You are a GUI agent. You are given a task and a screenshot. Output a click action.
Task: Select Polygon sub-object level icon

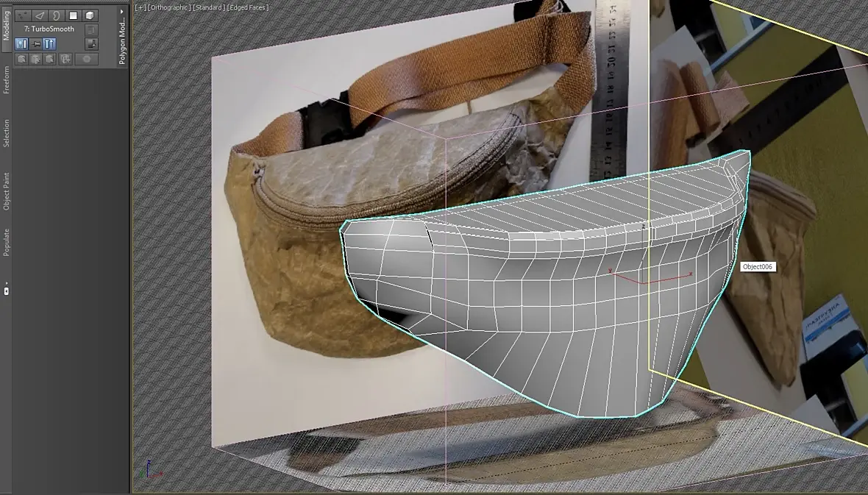[73, 15]
